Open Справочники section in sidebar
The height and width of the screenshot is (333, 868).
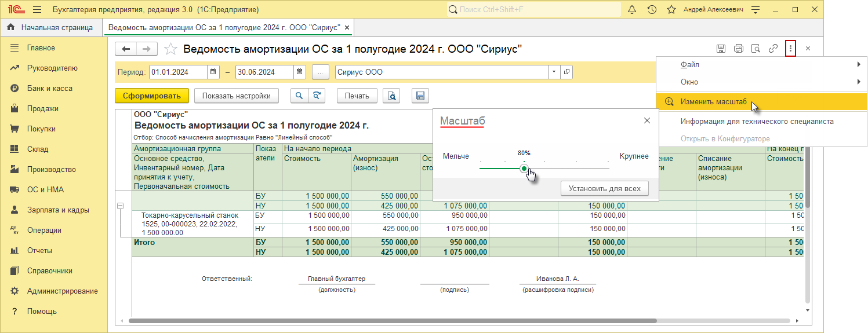[x=54, y=271]
